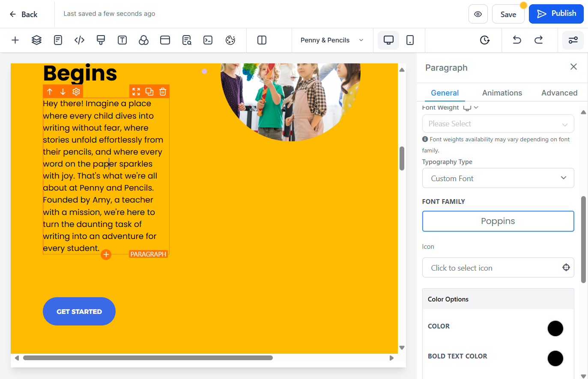Open the Font Weight Please Select dropdown
Viewport: 588px width, 379px height.
(498, 124)
